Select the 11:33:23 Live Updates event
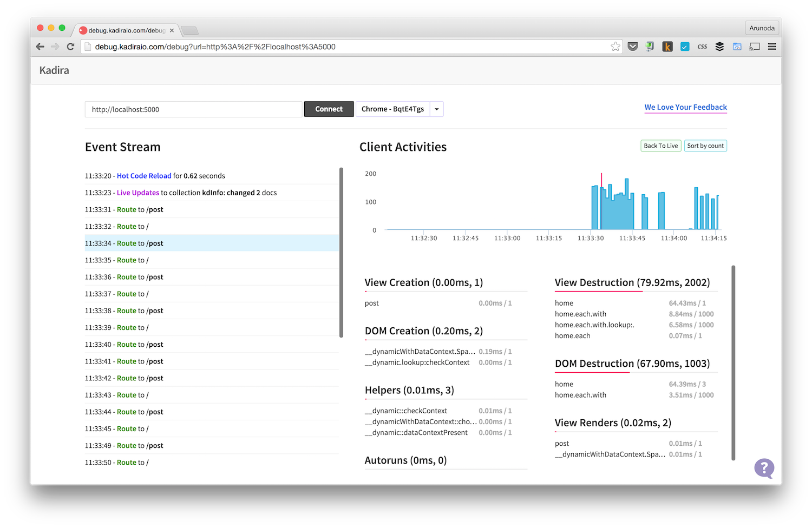This screenshot has width=812, height=528. pos(212,193)
